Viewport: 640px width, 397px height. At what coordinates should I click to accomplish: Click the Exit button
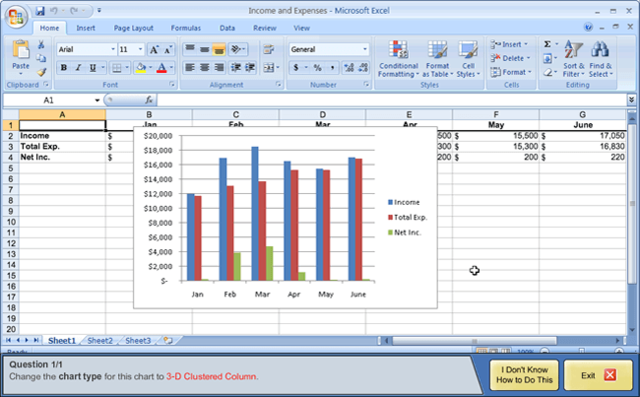click(598, 375)
